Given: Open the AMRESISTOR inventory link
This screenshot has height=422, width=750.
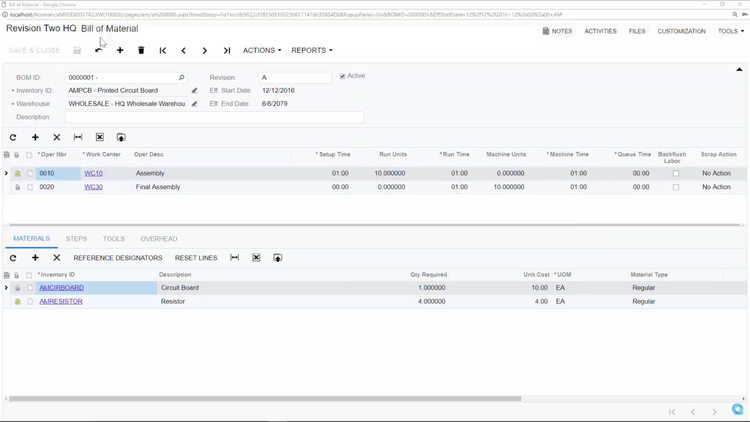Looking at the screenshot, I should pos(61,301).
